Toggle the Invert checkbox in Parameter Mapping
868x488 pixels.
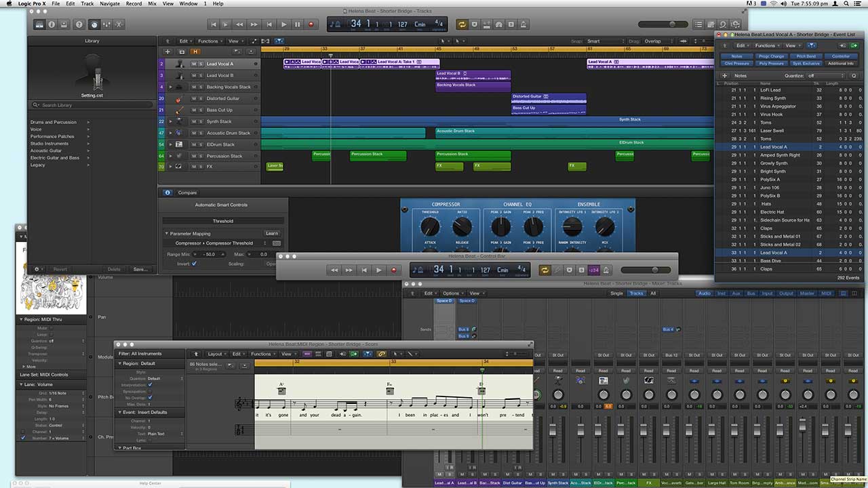click(x=194, y=264)
